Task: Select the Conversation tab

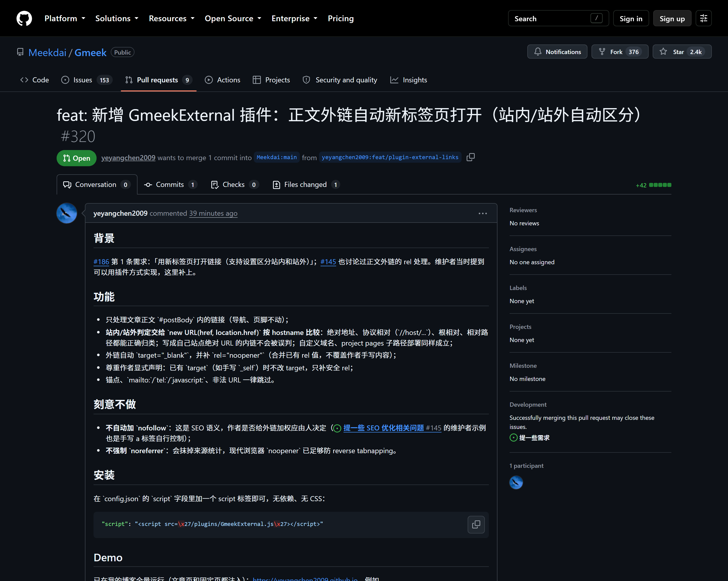Action: pyautogui.click(x=97, y=185)
